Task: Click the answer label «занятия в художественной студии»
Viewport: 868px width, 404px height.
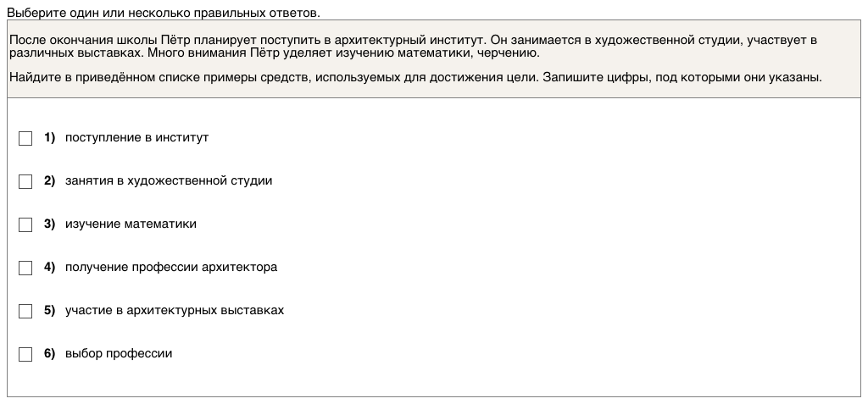Action: tap(169, 180)
